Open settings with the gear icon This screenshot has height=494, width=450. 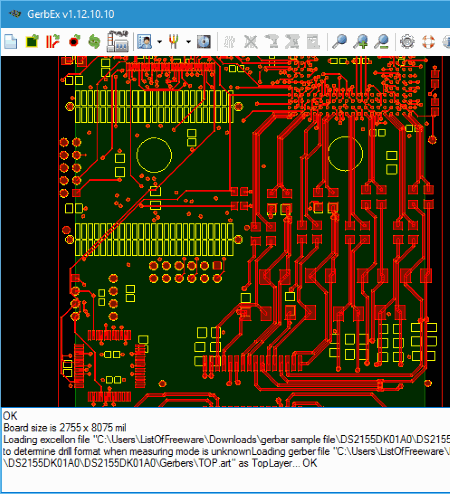407,42
